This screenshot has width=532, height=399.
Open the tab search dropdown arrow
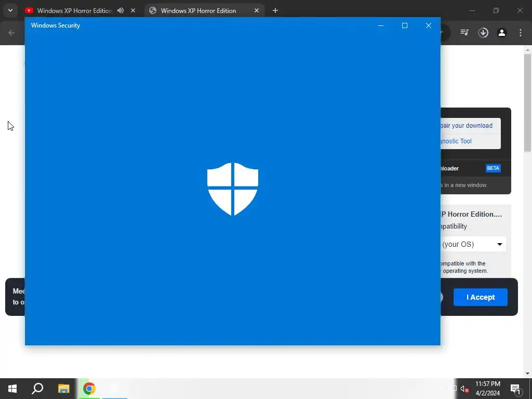(x=10, y=10)
